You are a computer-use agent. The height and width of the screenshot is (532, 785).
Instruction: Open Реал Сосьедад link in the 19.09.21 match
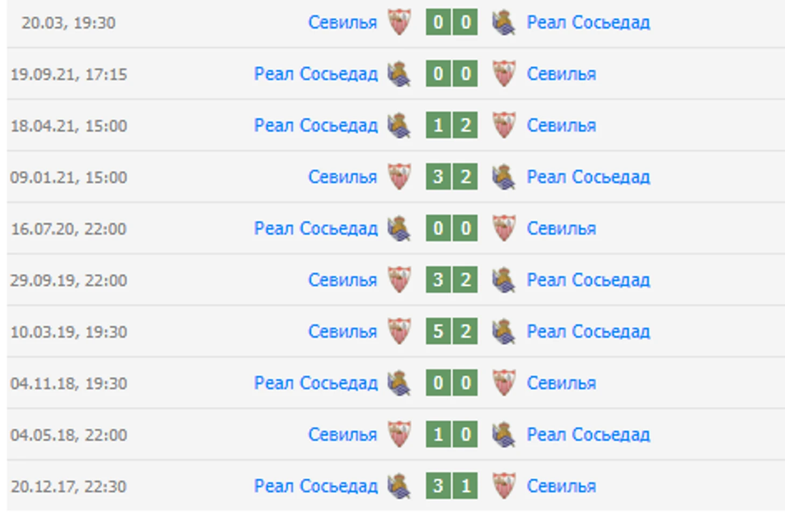click(316, 74)
